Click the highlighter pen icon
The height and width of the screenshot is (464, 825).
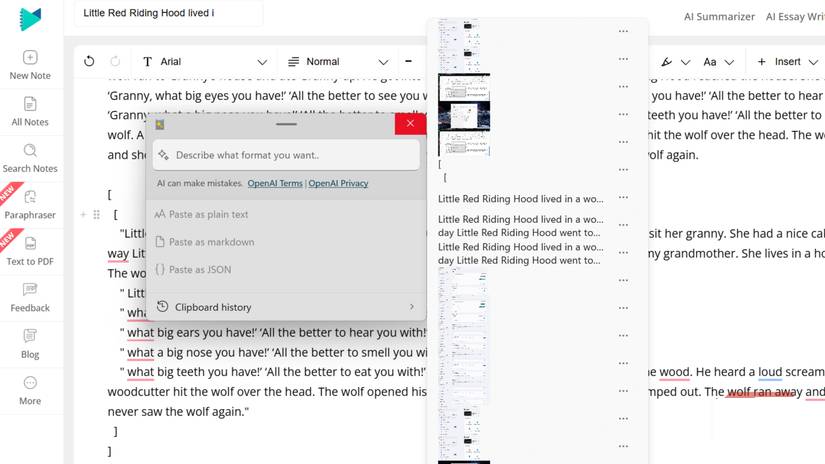click(x=667, y=62)
